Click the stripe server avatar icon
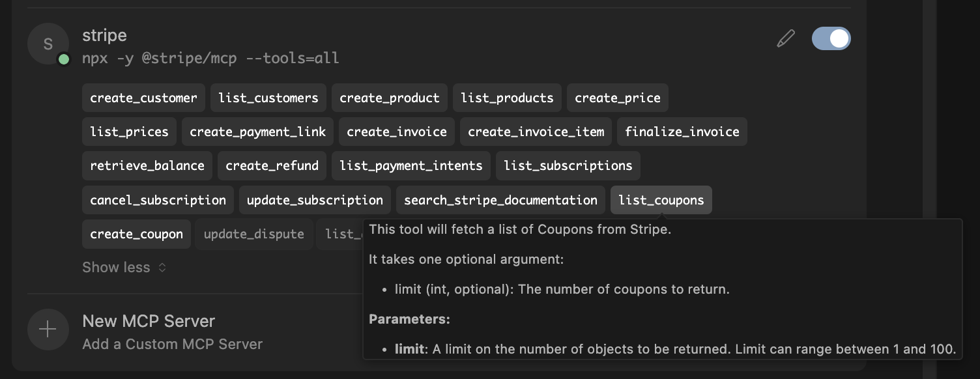980x379 pixels. 48,44
